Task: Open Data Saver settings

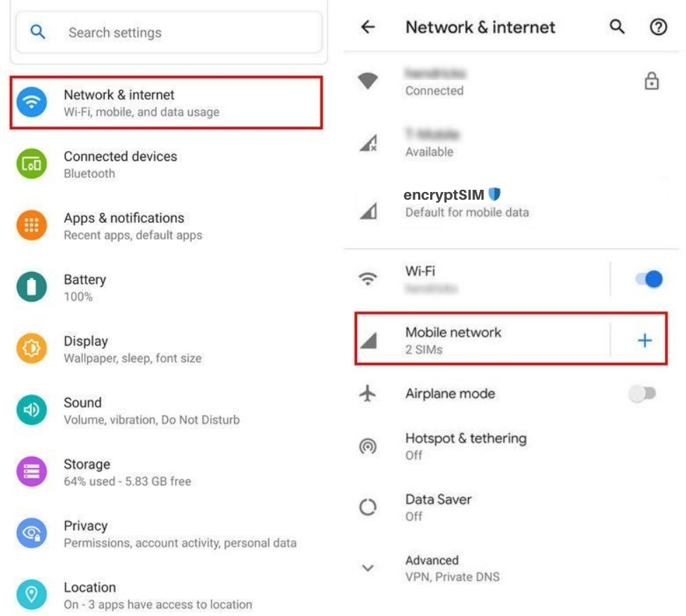Action: click(x=438, y=507)
